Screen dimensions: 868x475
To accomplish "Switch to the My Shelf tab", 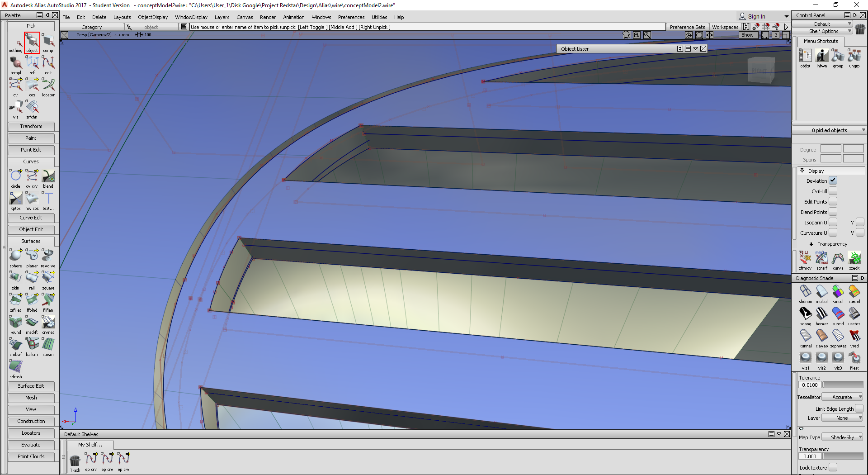I will coord(90,445).
